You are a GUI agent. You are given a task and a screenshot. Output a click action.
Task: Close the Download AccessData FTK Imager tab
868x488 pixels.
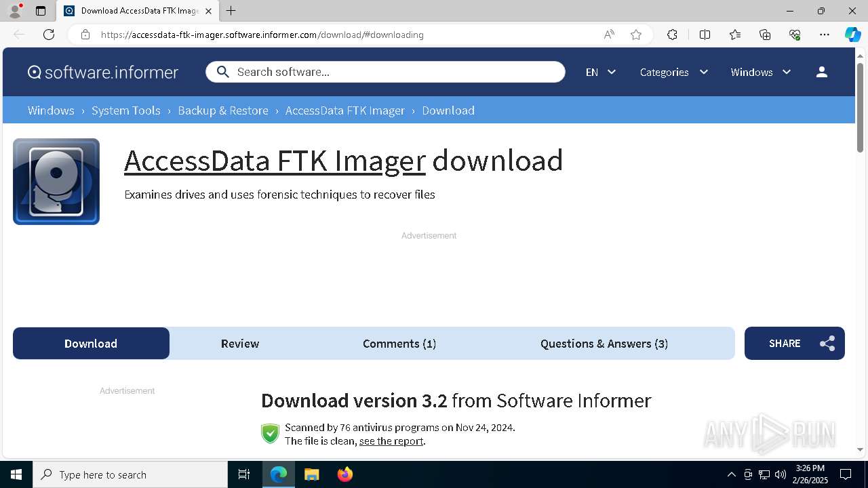pos(208,11)
